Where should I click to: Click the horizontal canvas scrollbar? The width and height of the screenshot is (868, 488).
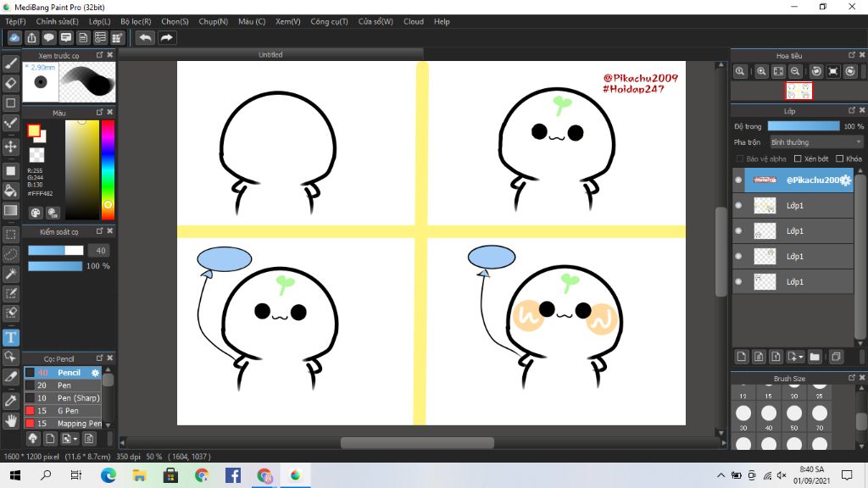coord(417,442)
